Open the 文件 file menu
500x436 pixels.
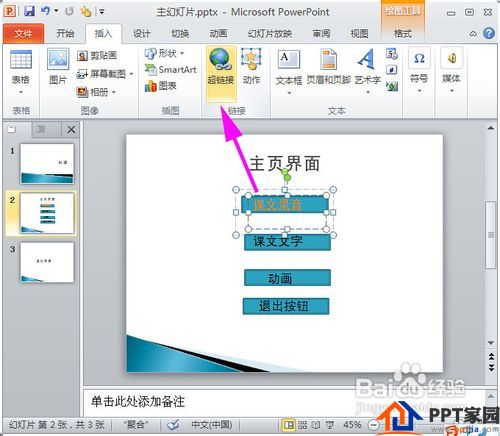(x=23, y=34)
